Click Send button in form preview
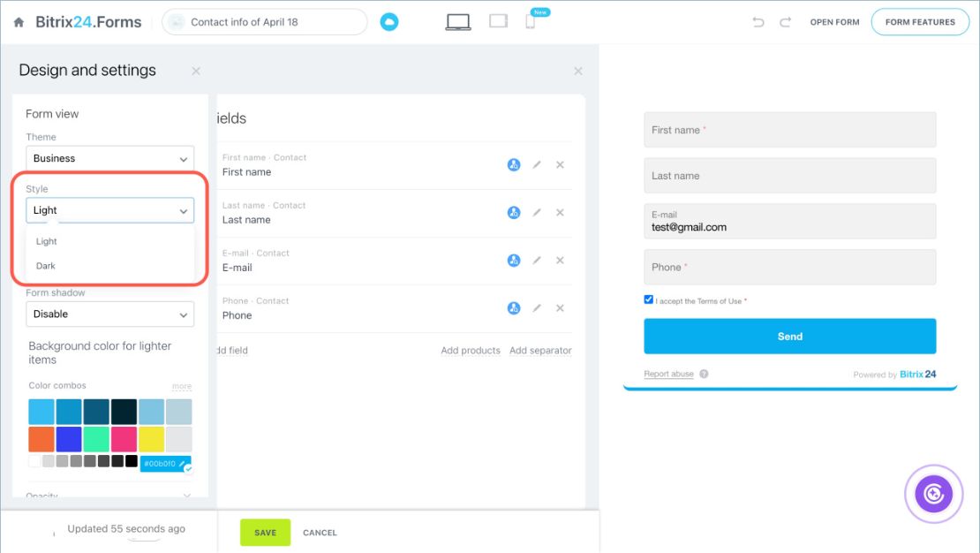This screenshot has width=980, height=553. [x=790, y=337]
